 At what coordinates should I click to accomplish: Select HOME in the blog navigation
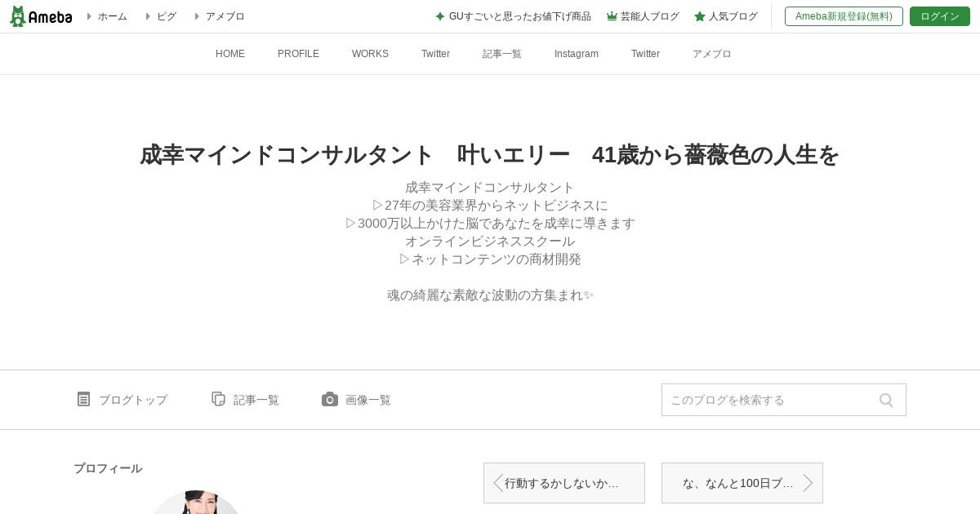coord(230,54)
